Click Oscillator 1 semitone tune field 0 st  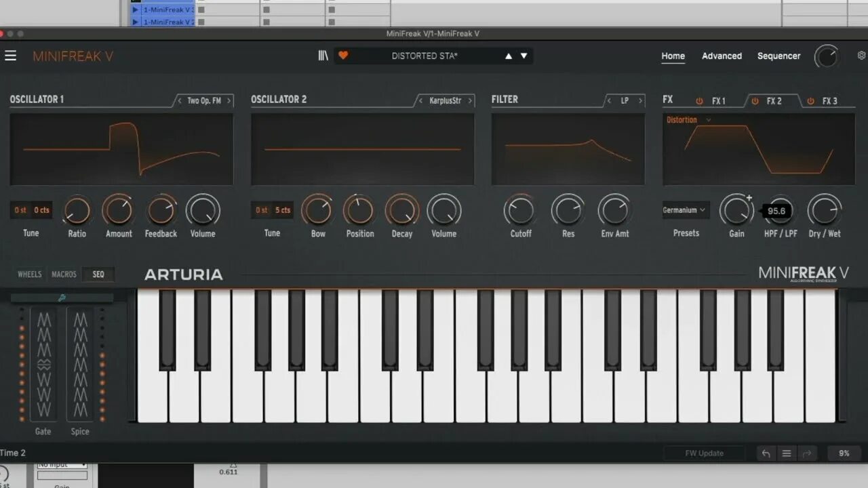[20, 210]
